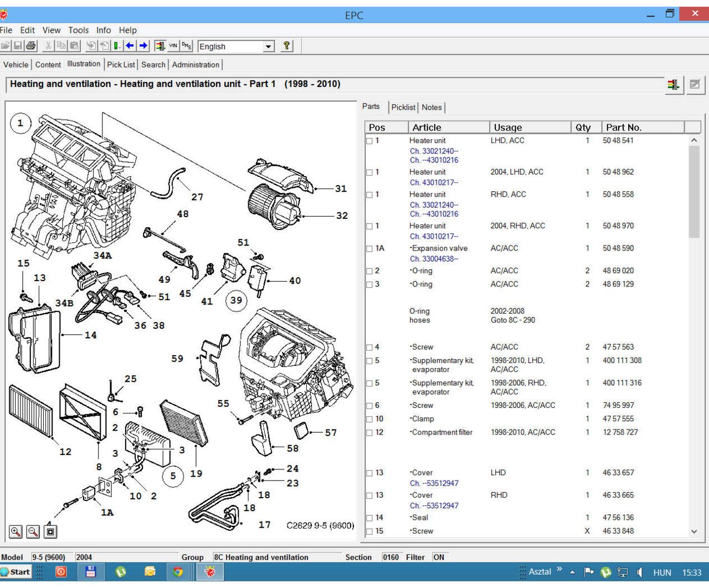Click the Start button

click(16, 572)
